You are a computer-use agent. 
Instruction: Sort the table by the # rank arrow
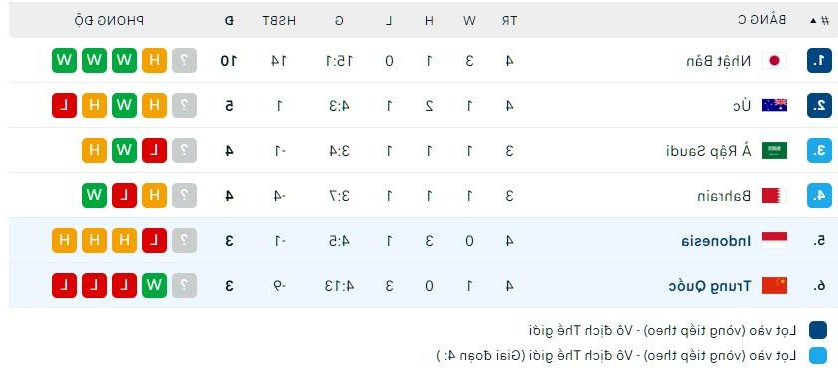point(820,20)
